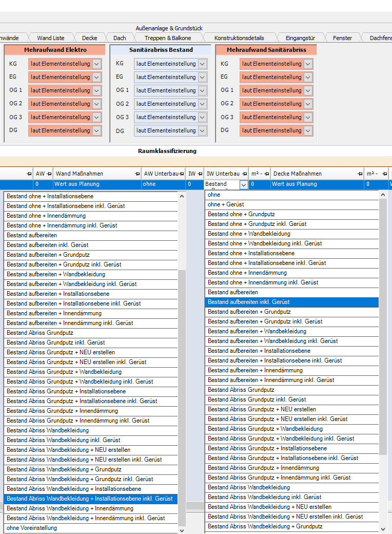
Task: Expand DG dropdown under Mehraufwand Sanitärabriss
Action: (x=308, y=130)
